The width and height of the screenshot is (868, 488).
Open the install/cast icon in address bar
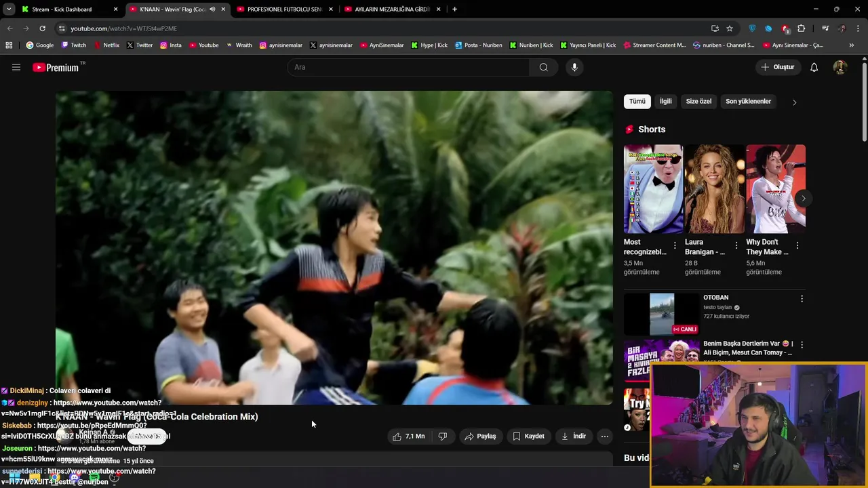pyautogui.click(x=715, y=28)
